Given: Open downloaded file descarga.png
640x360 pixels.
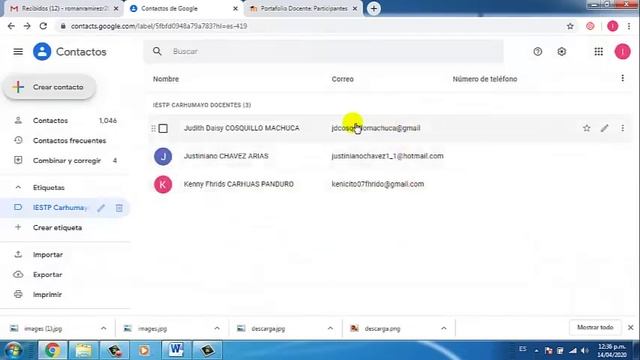Looking at the screenshot, I should coord(382,329).
